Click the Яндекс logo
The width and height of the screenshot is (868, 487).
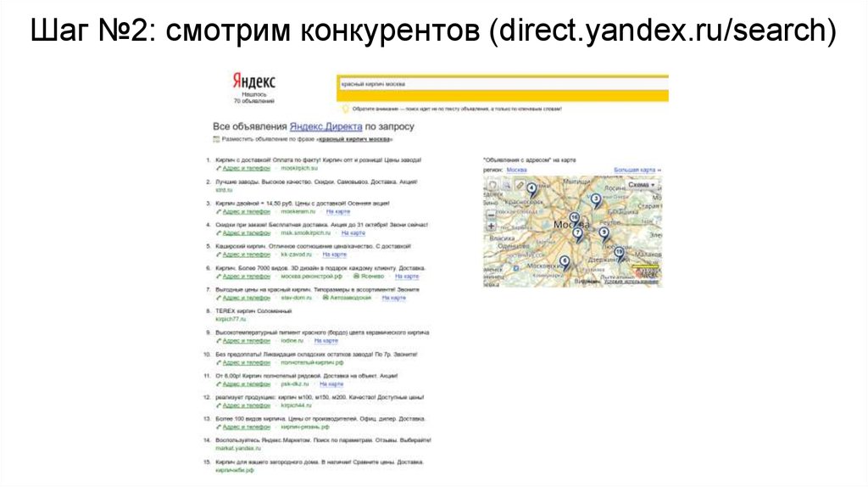pyautogui.click(x=253, y=81)
